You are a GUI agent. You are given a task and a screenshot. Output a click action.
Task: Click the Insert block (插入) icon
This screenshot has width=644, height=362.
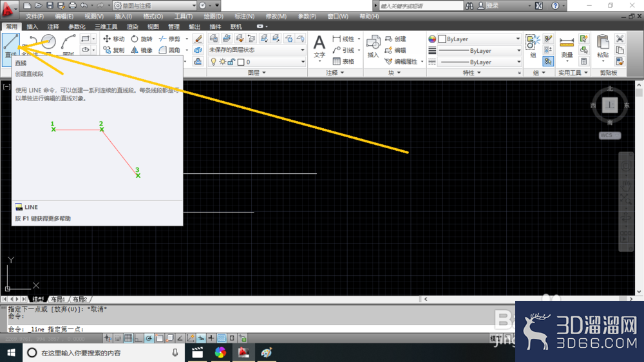coord(373,47)
